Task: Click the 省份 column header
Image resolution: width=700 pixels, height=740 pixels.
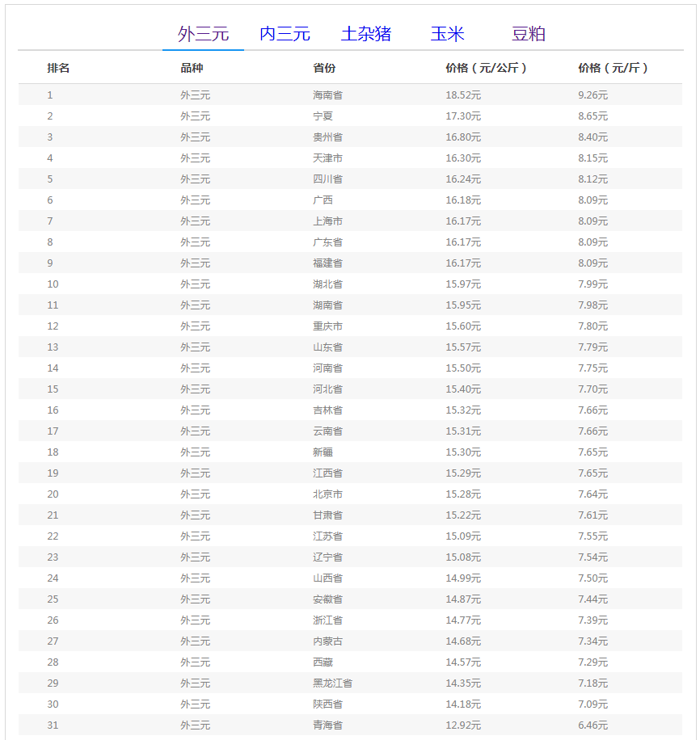Action: pyautogui.click(x=324, y=68)
